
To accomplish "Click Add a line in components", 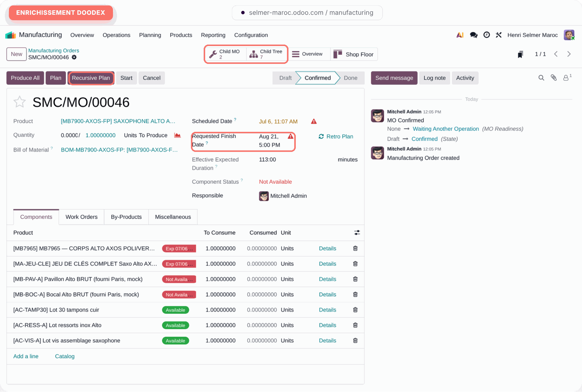I will click(26, 356).
